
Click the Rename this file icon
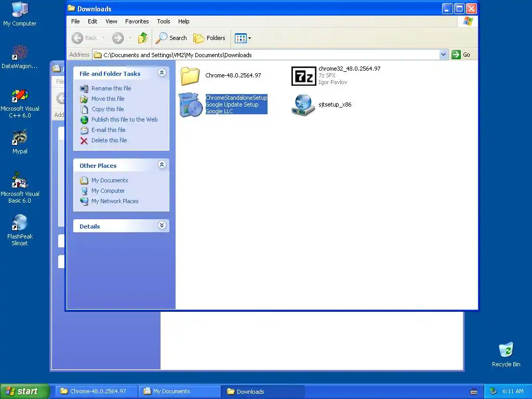(84, 88)
